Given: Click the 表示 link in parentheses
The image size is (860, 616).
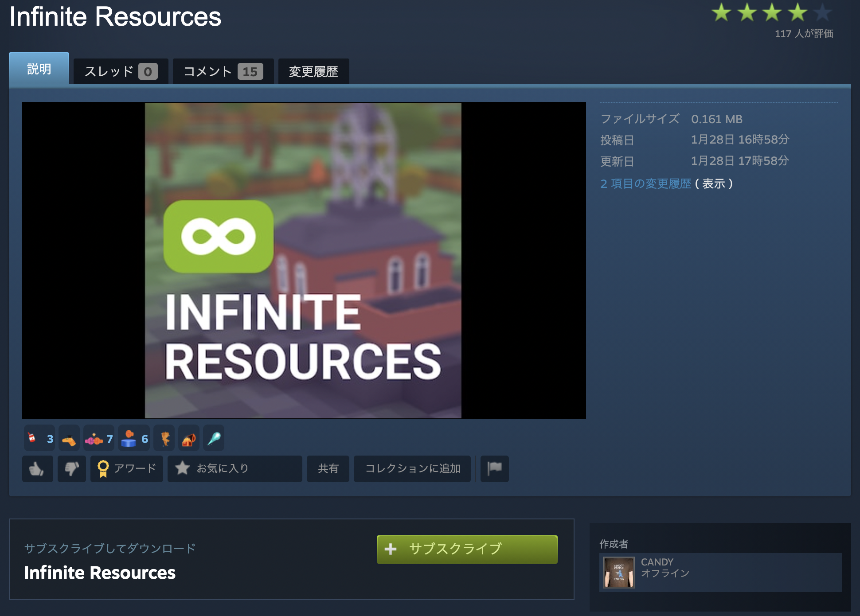Looking at the screenshot, I should coord(714,183).
